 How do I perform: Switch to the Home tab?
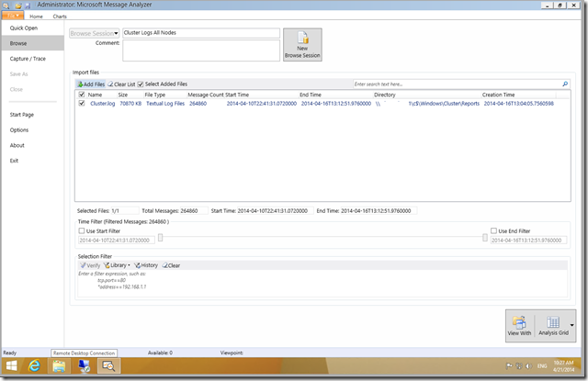click(36, 17)
